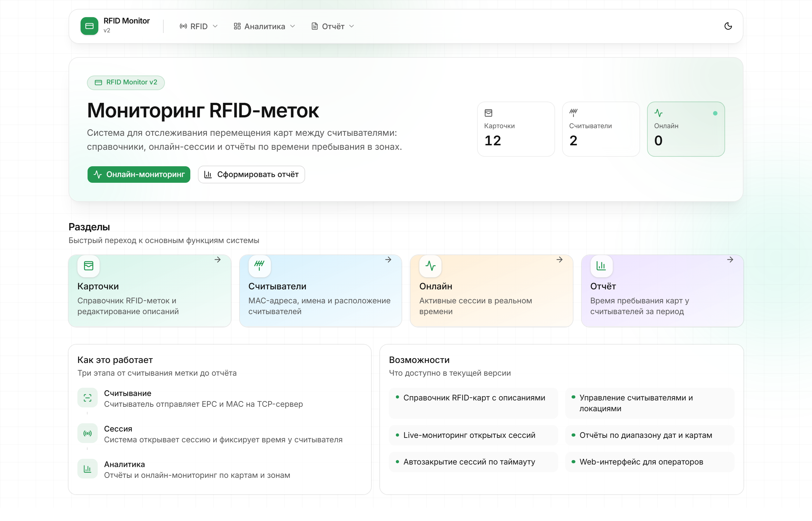Click the Отчёт section bar chart icon
Screen dimensions: 812x521
point(601,266)
